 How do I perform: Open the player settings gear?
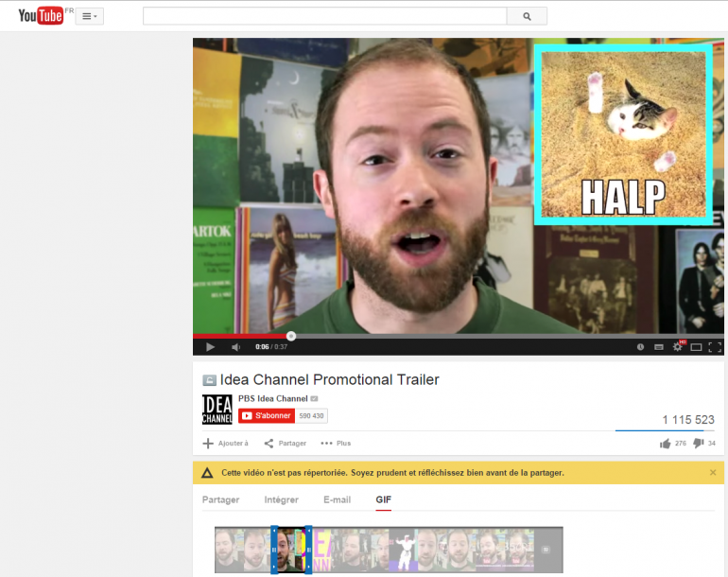[x=677, y=347]
